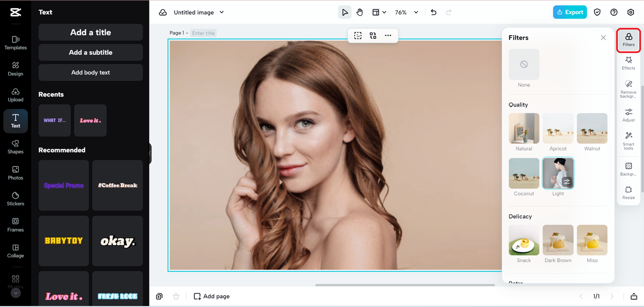The height and width of the screenshot is (307, 644).
Task: Apply the Apricot filter
Action: tap(558, 128)
